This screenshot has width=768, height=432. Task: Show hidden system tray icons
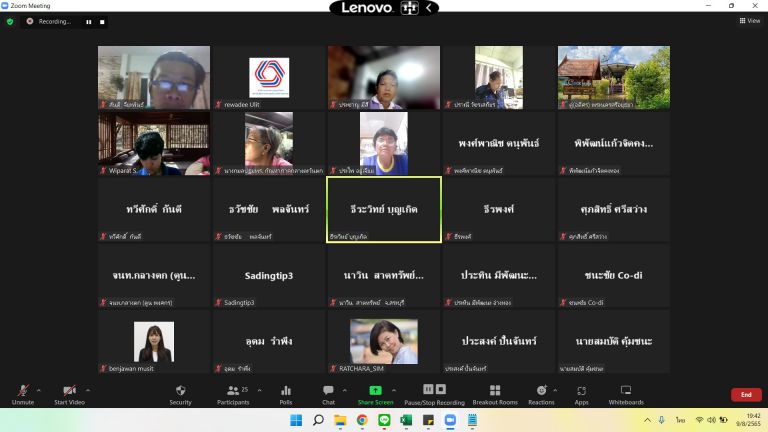pyautogui.click(x=648, y=420)
